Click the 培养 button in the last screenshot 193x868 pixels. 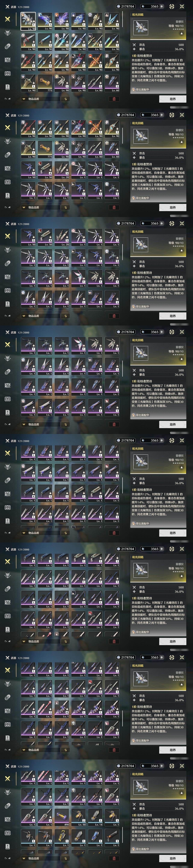[x=172, y=858]
